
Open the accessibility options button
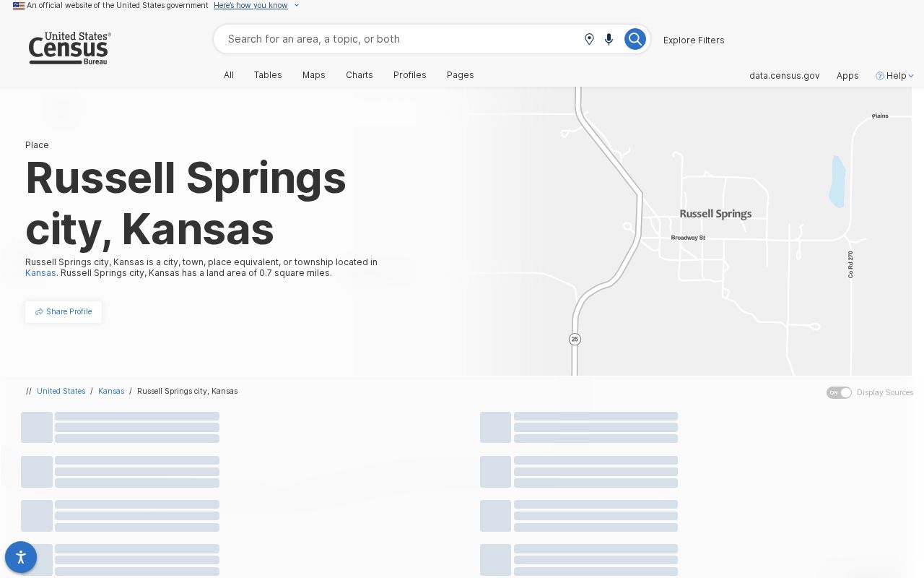pos(21,557)
